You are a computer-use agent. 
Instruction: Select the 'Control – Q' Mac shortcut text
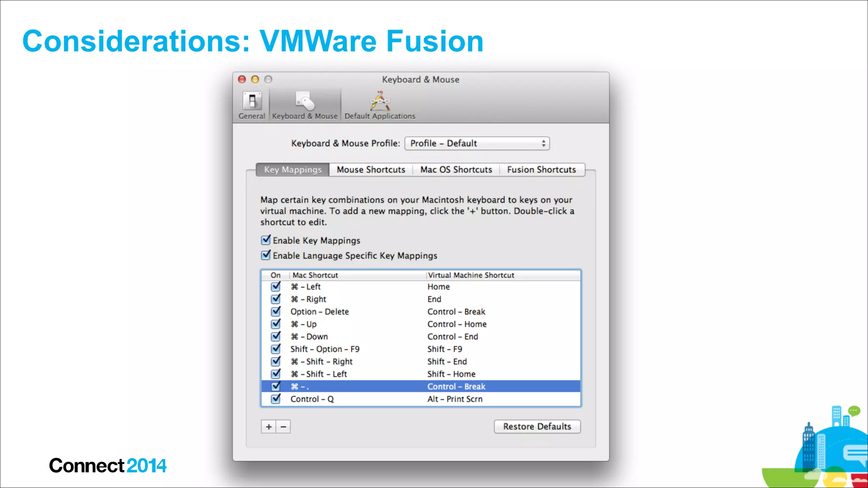312,399
